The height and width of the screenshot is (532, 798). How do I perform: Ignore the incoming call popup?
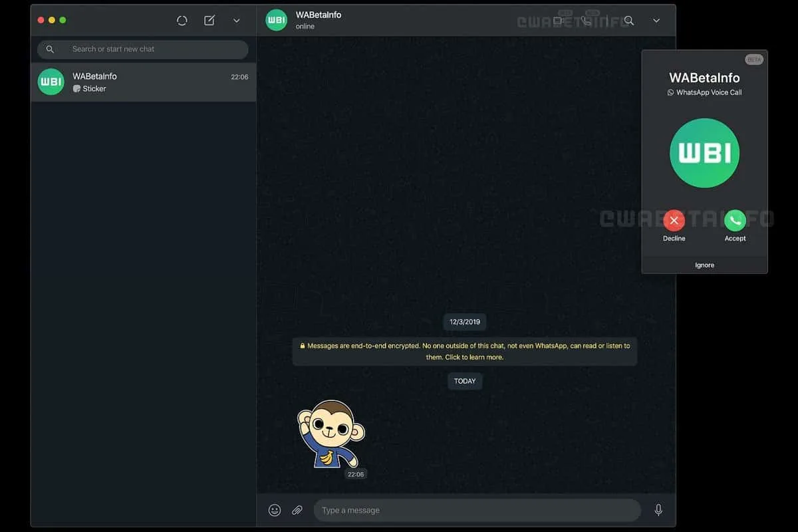(704, 265)
